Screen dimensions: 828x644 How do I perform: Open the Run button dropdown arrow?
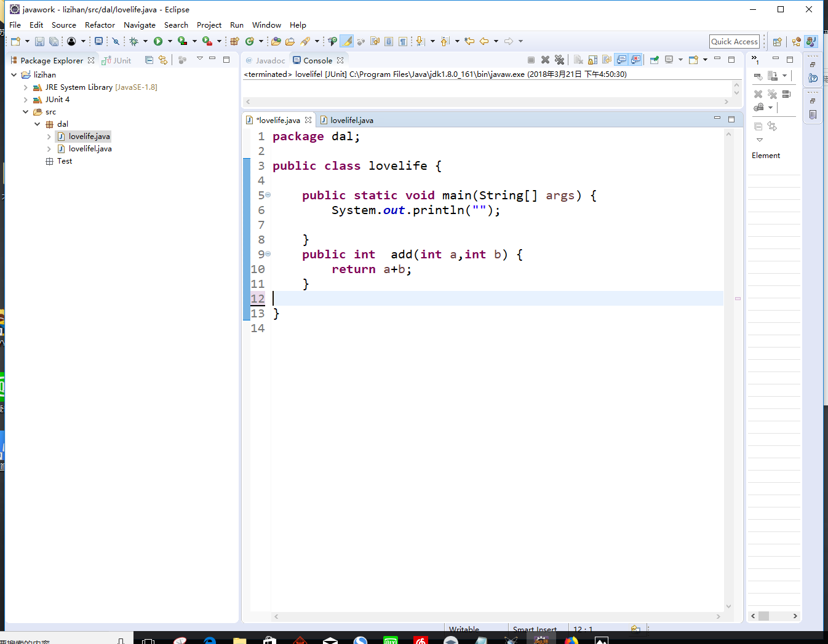coord(170,41)
